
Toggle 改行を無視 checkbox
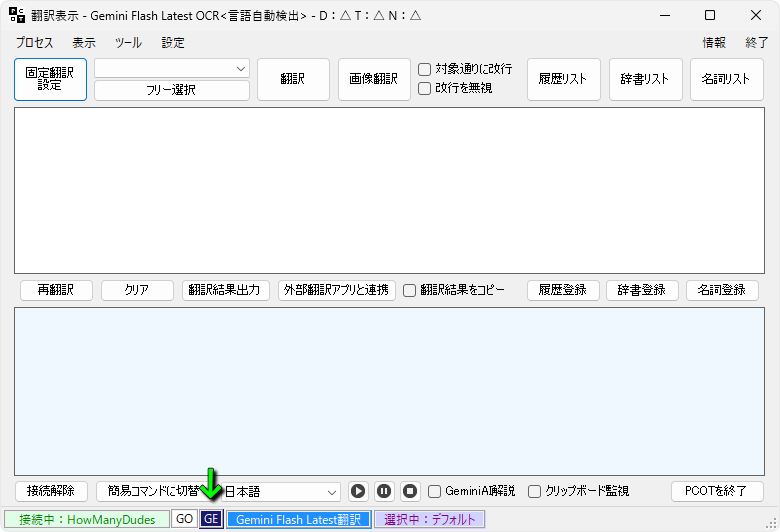coord(425,88)
